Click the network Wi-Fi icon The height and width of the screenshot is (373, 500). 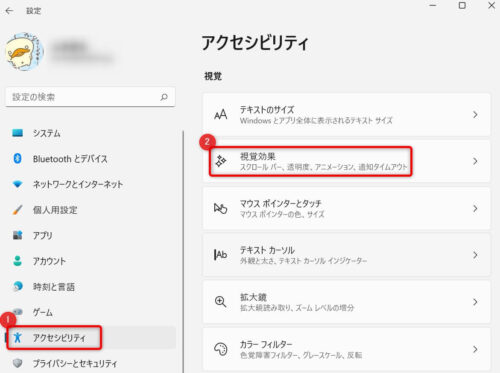click(17, 184)
